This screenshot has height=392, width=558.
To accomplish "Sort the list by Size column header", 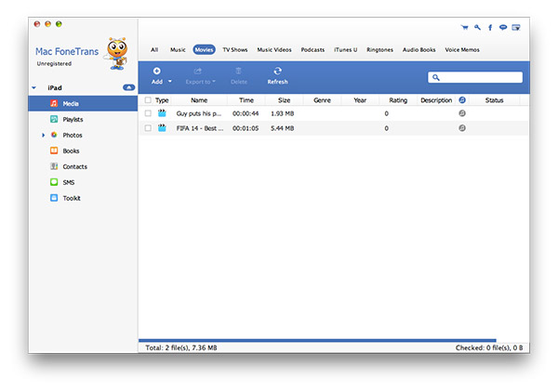I will pos(284,99).
